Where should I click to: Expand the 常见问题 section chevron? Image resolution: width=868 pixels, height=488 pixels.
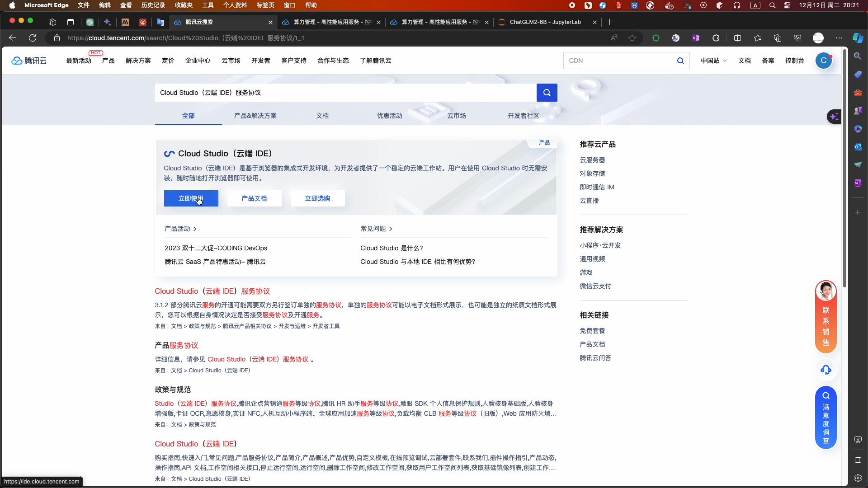[391, 229]
